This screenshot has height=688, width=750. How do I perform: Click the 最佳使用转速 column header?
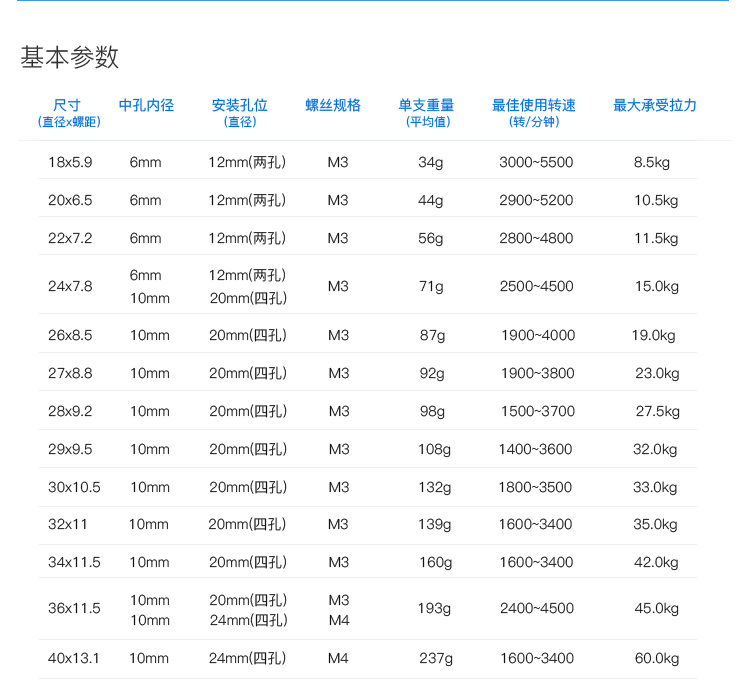tap(534, 105)
